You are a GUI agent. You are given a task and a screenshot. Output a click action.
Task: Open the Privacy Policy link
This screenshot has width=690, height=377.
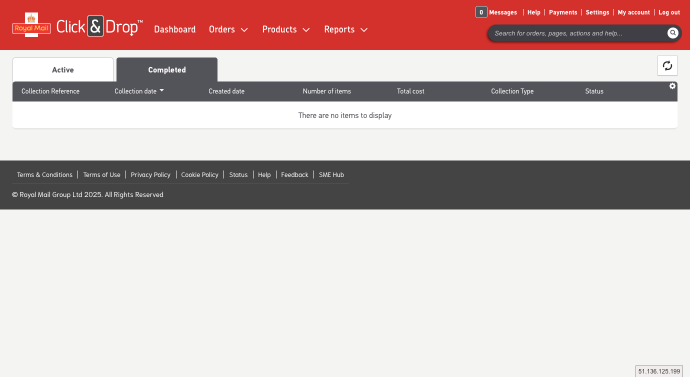(x=150, y=175)
